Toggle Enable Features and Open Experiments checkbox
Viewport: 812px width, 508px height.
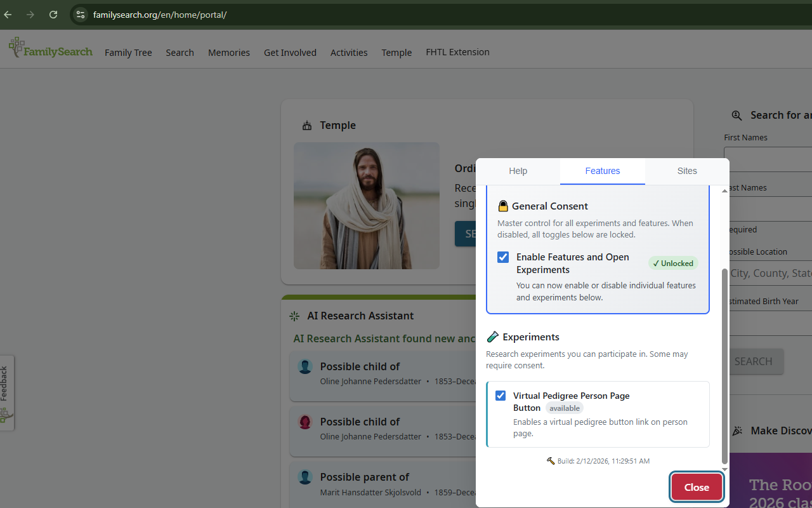(503, 257)
